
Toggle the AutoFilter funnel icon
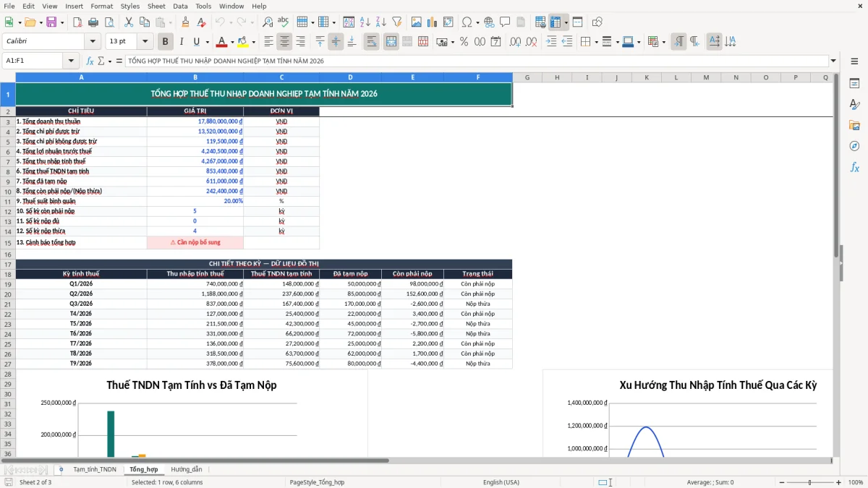pyautogui.click(x=396, y=22)
